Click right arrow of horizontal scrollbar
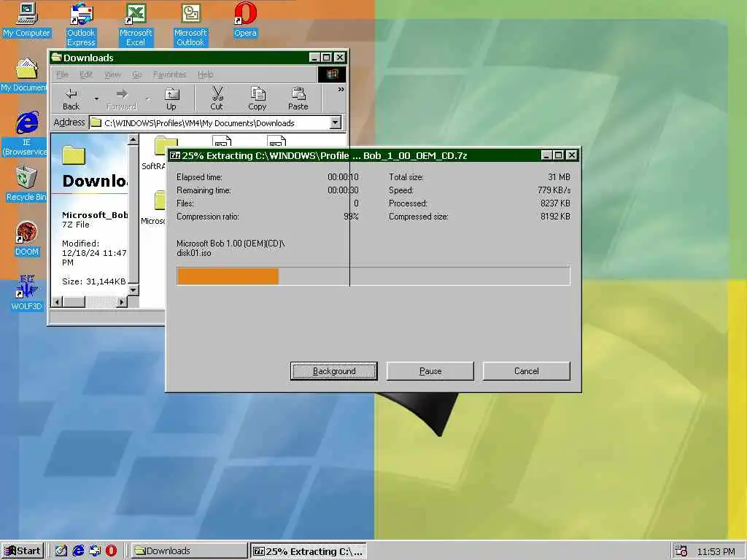Viewport: 747px width, 560px height. pyautogui.click(x=122, y=301)
